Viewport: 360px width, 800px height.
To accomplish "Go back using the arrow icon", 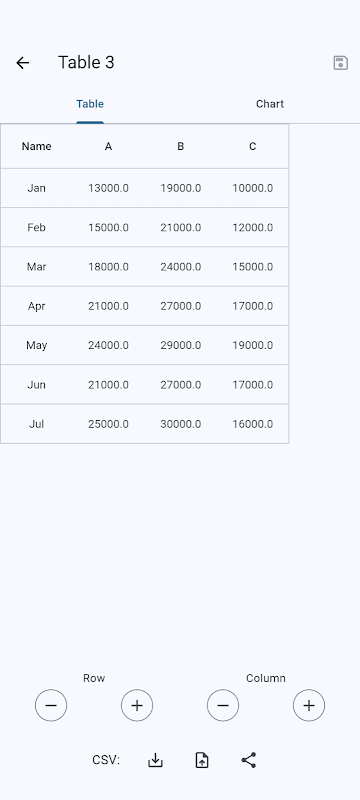I will tap(22, 63).
